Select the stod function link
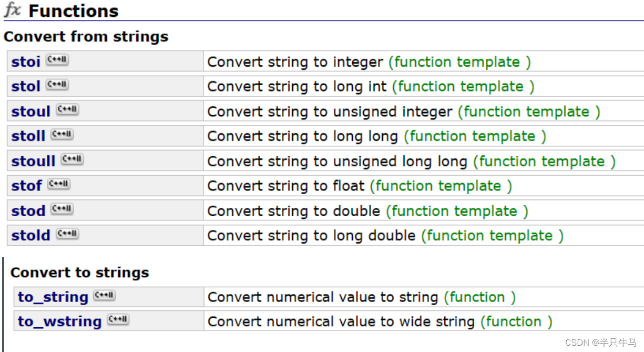 (28, 211)
